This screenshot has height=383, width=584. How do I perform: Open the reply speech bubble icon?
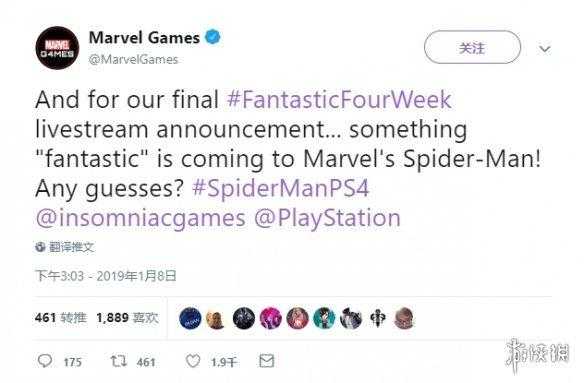45,361
